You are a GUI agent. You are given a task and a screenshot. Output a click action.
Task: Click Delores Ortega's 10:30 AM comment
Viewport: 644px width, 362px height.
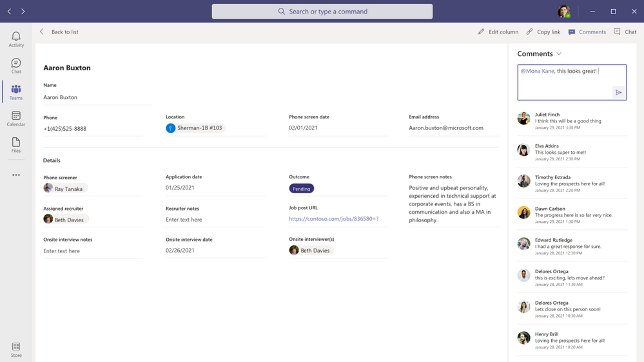tap(572, 309)
